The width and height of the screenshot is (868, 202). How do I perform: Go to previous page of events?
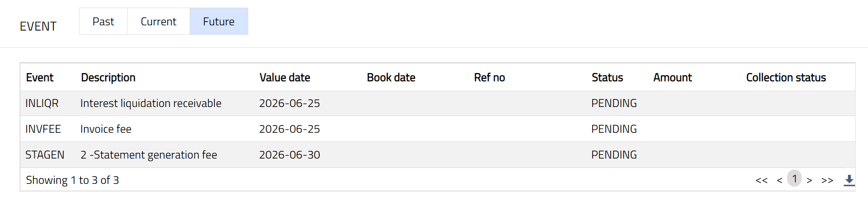[x=779, y=181]
